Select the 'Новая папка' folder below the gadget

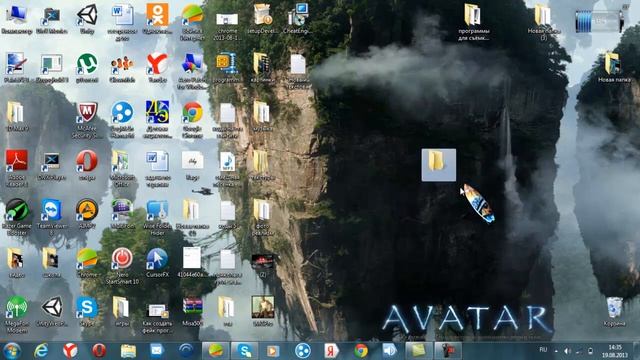613,68
